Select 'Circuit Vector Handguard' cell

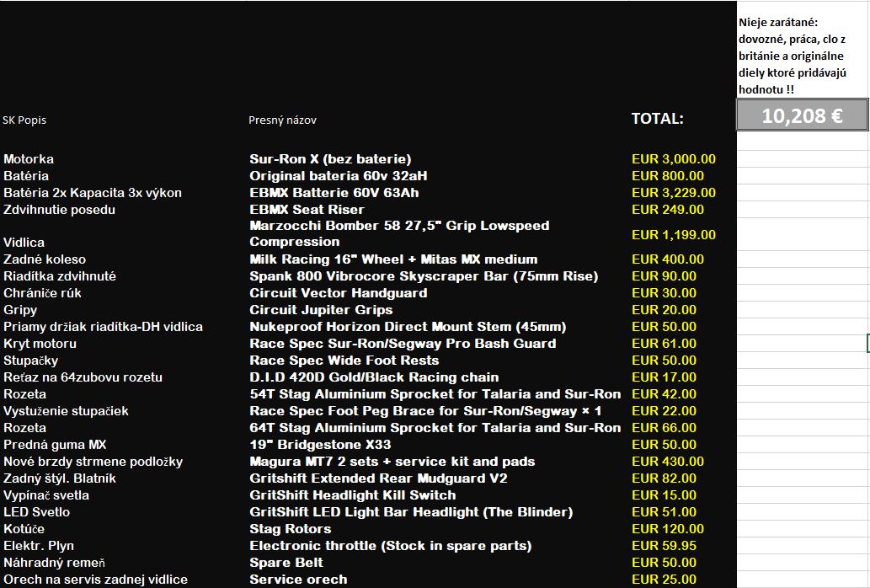[339, 293]
